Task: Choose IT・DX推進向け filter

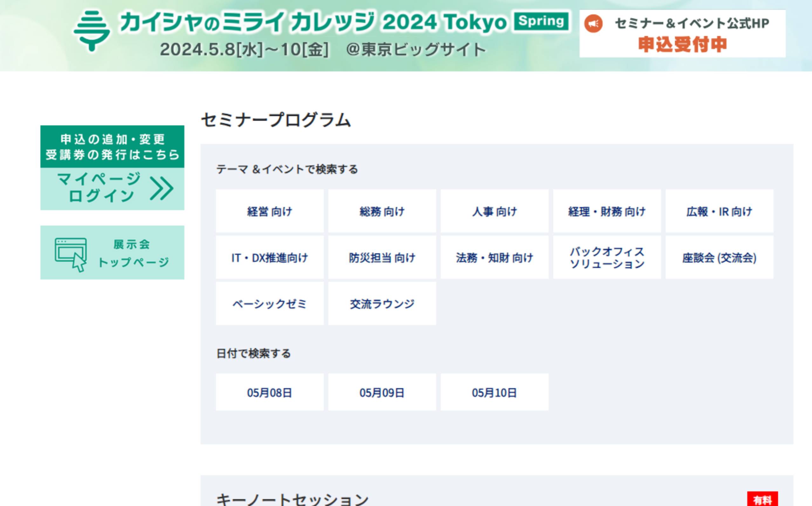Action: (270, 257)
